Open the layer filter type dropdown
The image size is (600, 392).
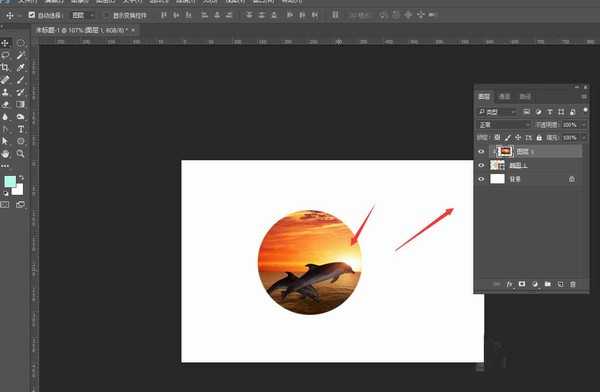coord(497,112)
